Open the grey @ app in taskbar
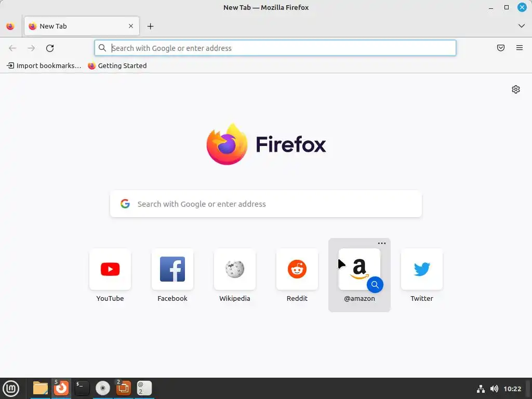Viewport: 532px width, 399px height. pyautogui.click(x=144, y=389)
